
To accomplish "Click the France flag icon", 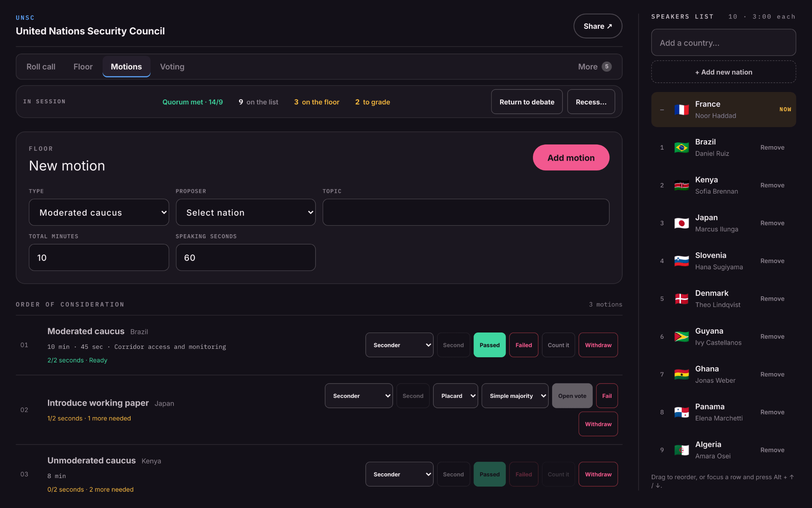I will pos(681,110).
